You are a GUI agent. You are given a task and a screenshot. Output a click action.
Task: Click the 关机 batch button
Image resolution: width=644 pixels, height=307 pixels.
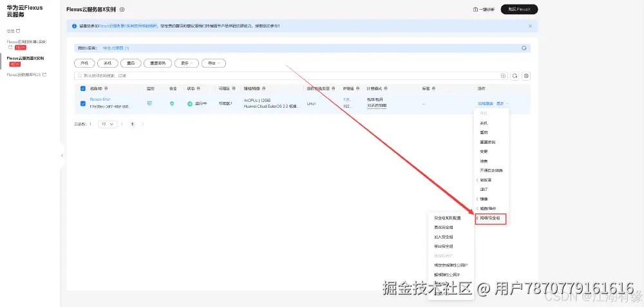tap(108, 63)
